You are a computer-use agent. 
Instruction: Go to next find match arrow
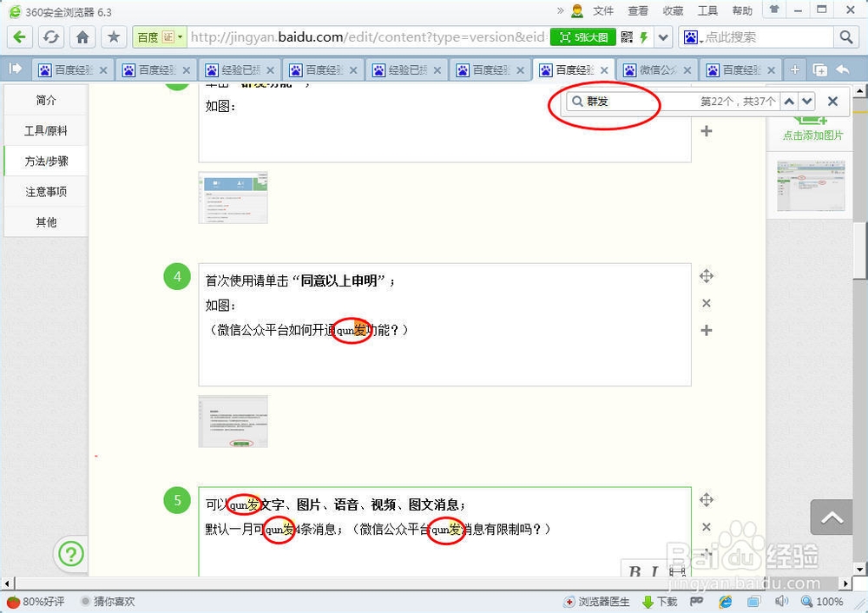pyautogui.click(x=807, y=102)
